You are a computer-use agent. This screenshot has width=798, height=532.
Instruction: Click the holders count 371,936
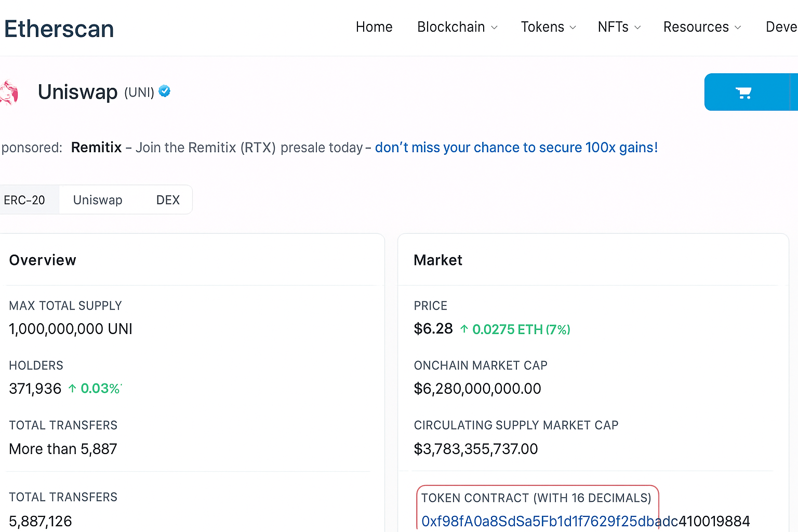tap(35, 389)
